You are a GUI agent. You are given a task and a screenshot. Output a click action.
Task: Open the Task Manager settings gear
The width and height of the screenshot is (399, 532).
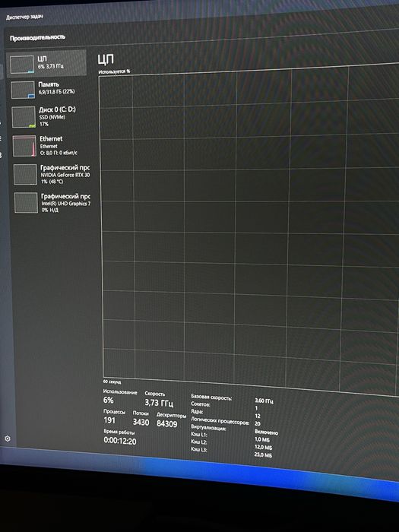click(8, 439)
